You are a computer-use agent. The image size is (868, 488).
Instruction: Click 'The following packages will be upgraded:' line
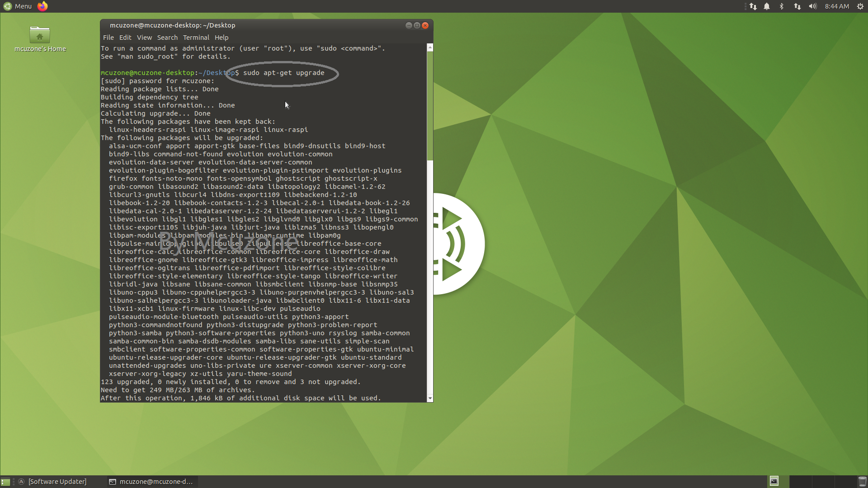pyautogui.click(x=182, y=138)
